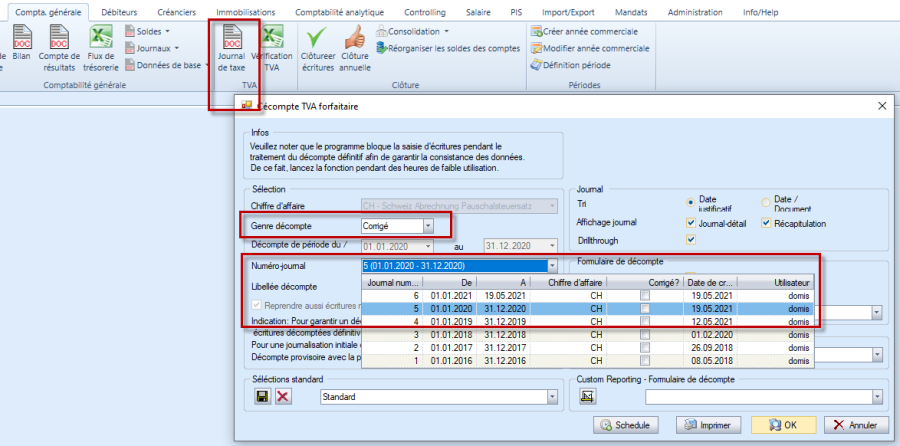Toggle Corrigé checkbox for journal 6
900x446 pixels.
coord(645,296)
